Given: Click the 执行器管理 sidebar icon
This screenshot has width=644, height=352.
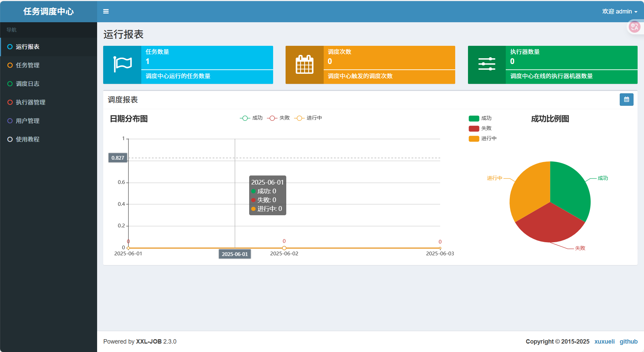Looking at the screenshot, I should [x=9, y=102].
